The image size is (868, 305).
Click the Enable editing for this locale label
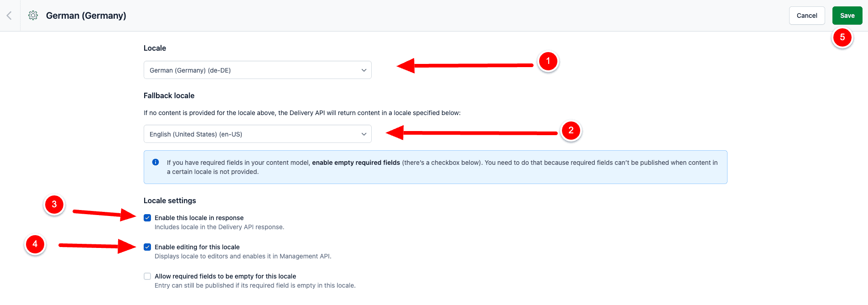[x=197, y=247]
